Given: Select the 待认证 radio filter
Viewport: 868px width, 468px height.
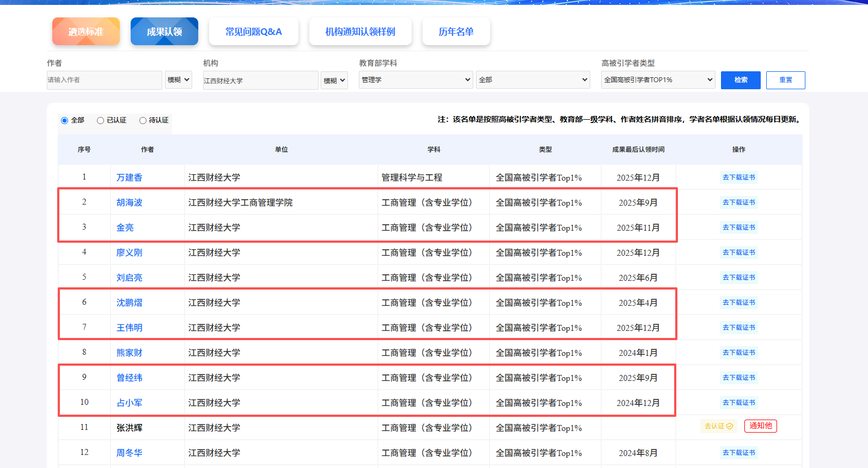Looking at the screenshot, I should [143, 120].
